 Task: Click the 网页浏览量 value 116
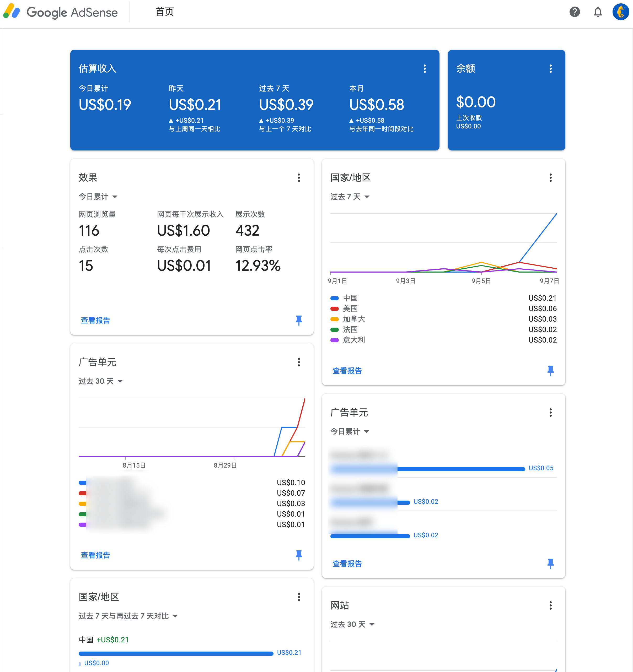(89, 231)
